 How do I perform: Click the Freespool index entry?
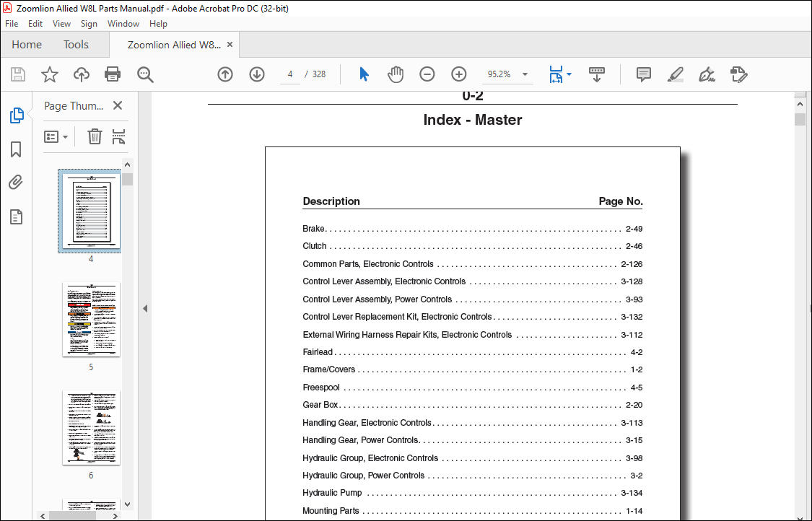tap(472, 388)
